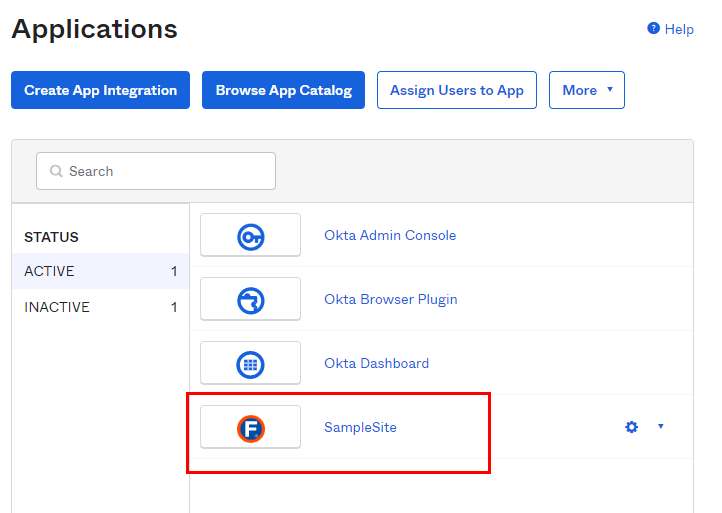This screenshot has height=513, width=722.
Task: Click the INACTIVE count number 1
Action: point(174,307)
